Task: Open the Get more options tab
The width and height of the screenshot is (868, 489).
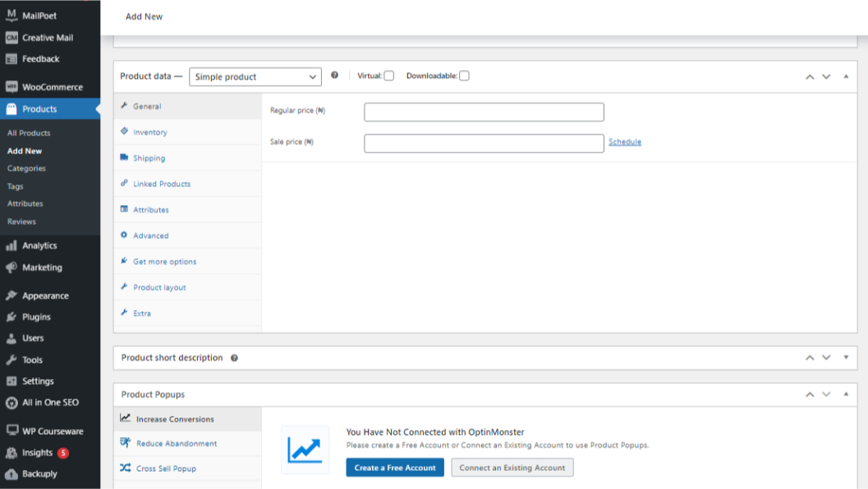Action: (188, 262)
